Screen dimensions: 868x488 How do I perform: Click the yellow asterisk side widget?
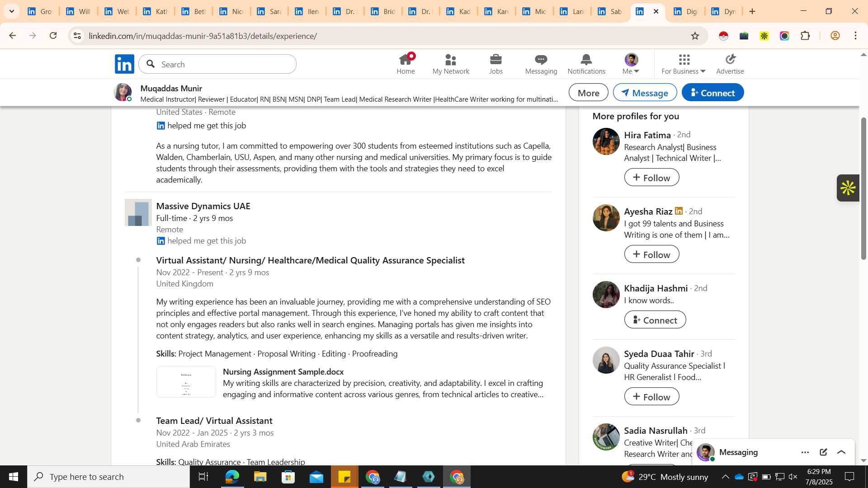click(x=848, y=188)
